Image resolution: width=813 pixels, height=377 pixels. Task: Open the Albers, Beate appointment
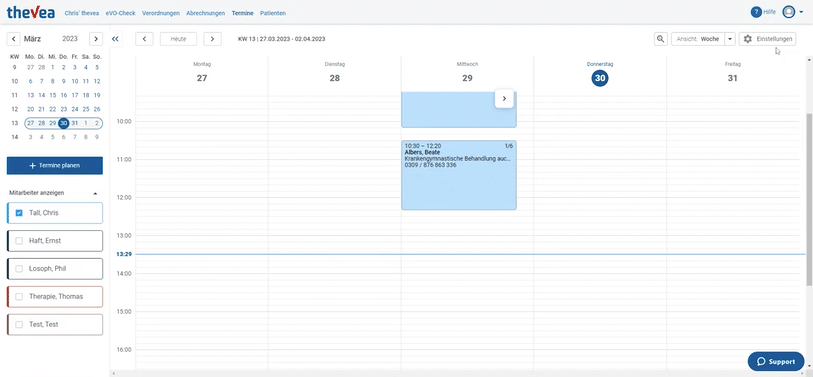point(459,175)
